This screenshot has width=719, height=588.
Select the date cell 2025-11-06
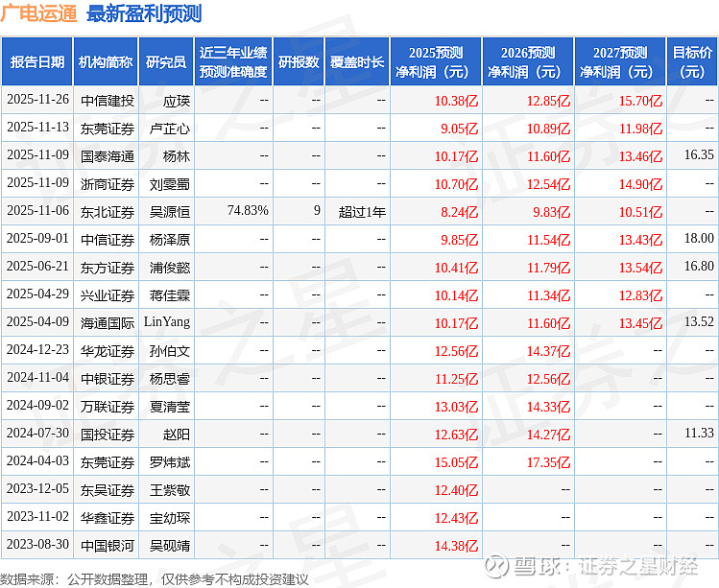(x=37, y=211)
